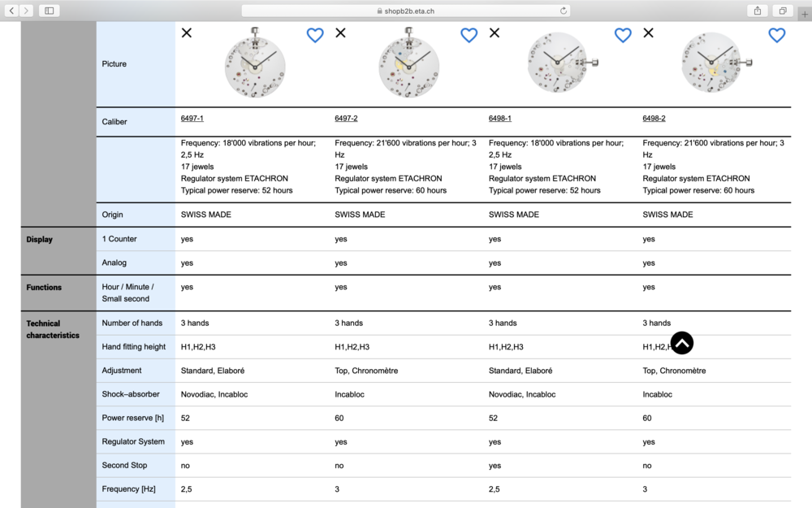View the 6497-1 movement picture

255,65
